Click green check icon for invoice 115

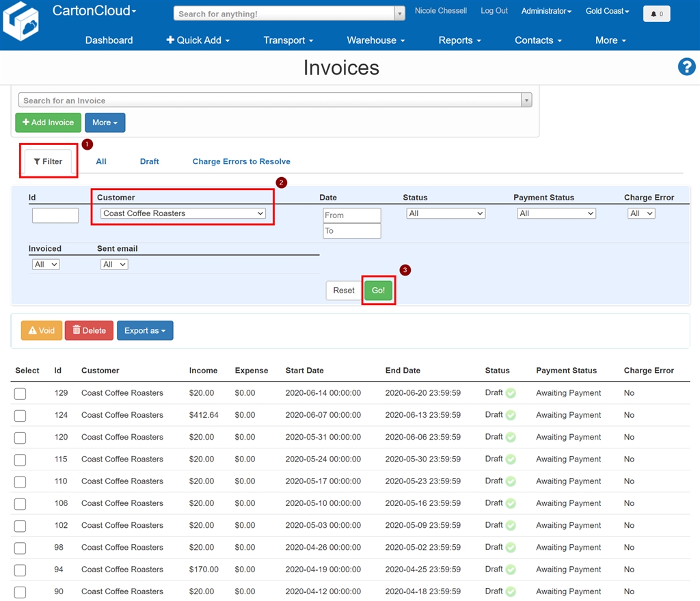click(x=511, y=459)
